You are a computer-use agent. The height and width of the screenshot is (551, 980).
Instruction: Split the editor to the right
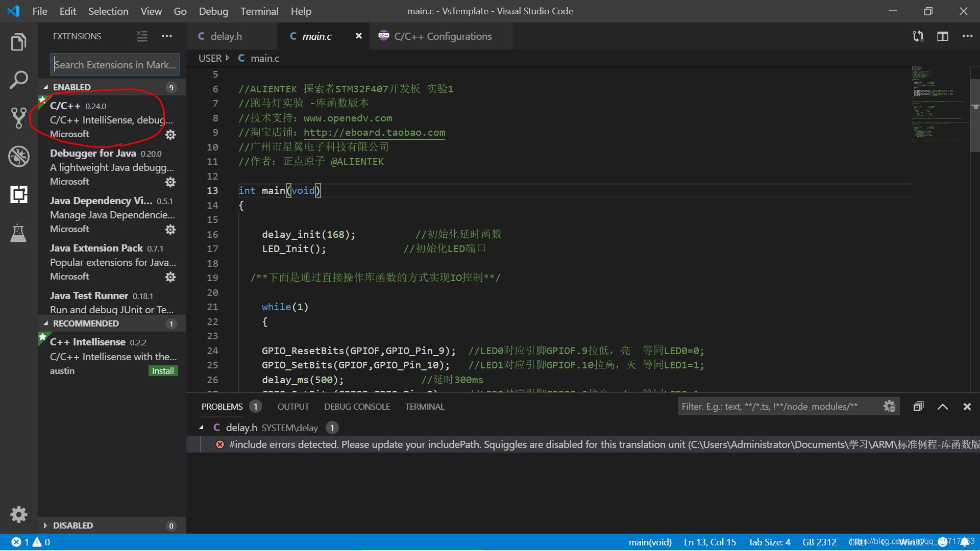[x=943, y=36]
